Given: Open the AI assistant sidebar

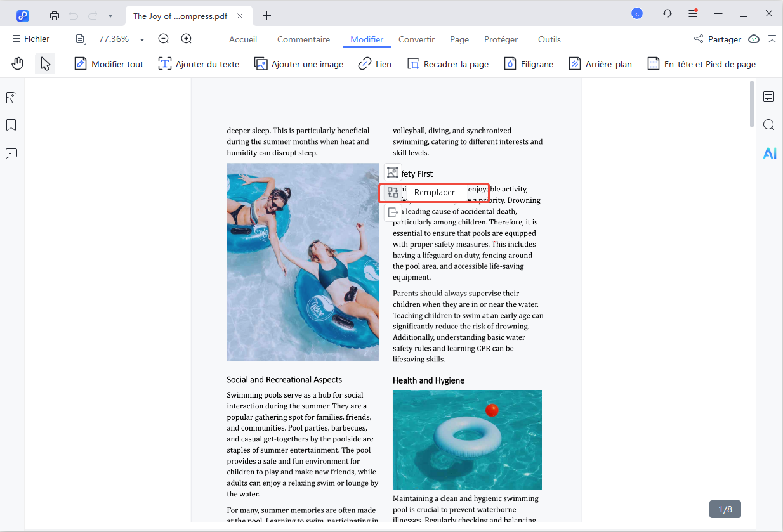Looking at the screenshot, I should pyautogui.click(x=769, y=153).
